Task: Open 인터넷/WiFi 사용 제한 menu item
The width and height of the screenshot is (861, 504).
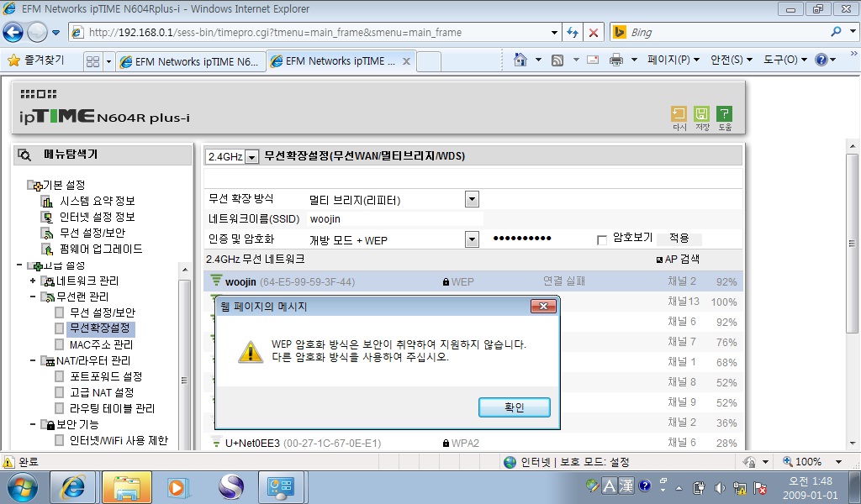Action: 119,440
